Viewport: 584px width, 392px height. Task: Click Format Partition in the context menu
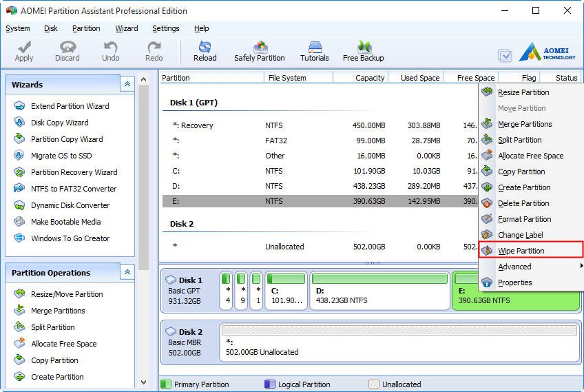[524, 219]
